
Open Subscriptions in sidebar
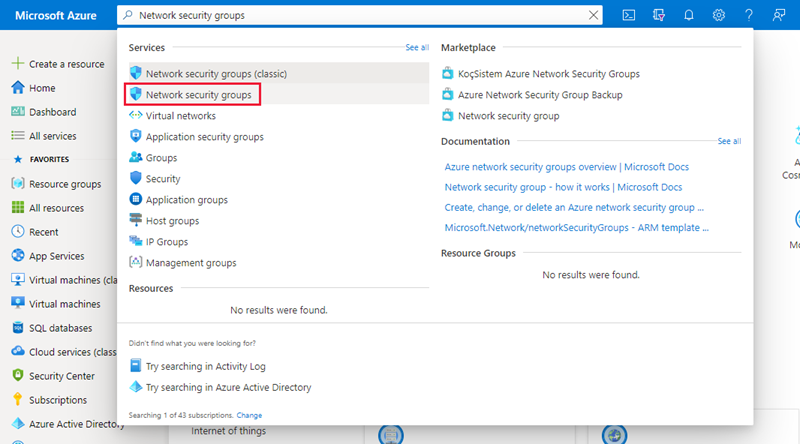tap(58, 400)
